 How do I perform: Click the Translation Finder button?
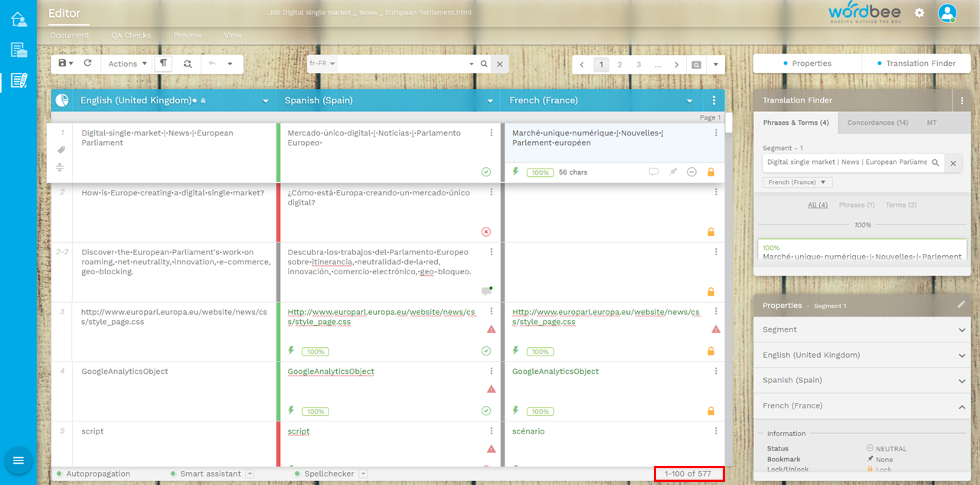[916, 64]
